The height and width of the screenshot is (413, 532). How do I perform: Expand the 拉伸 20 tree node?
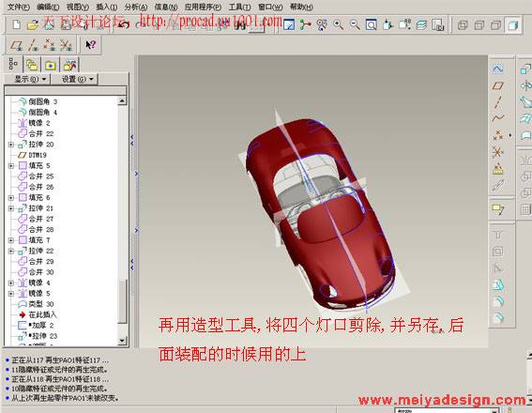pos(11,145)
